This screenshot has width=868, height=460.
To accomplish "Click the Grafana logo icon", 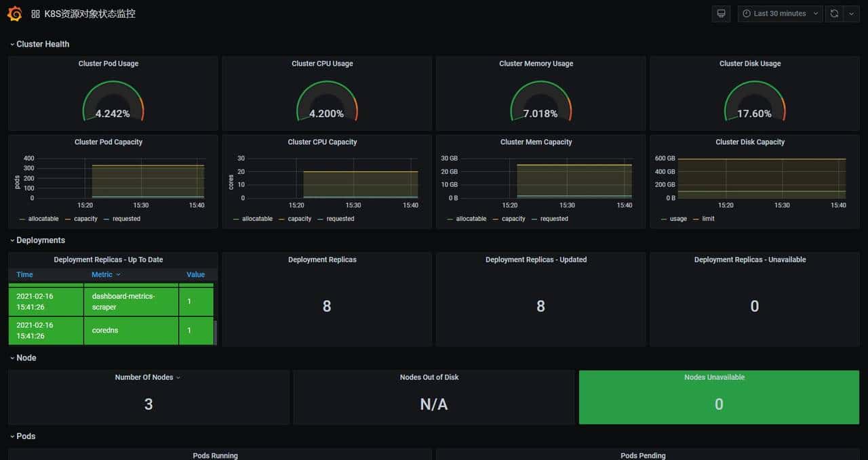I will pos(14,13).
